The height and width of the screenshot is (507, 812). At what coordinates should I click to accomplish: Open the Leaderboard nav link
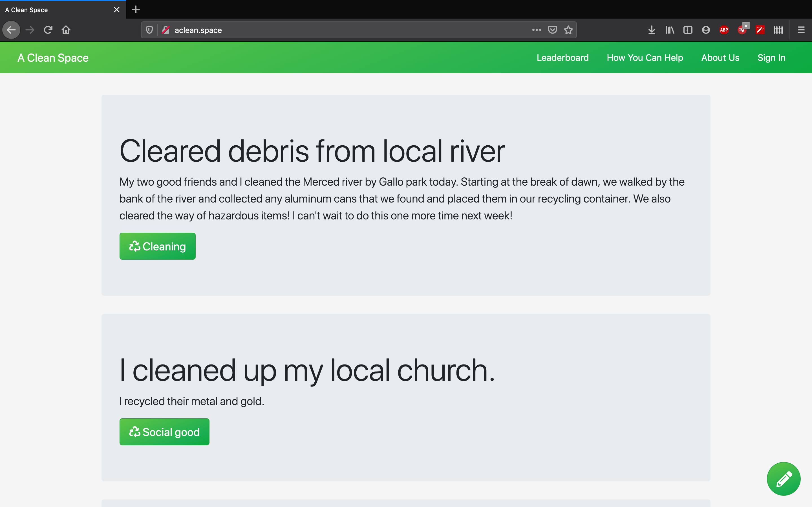coord(562,58)
